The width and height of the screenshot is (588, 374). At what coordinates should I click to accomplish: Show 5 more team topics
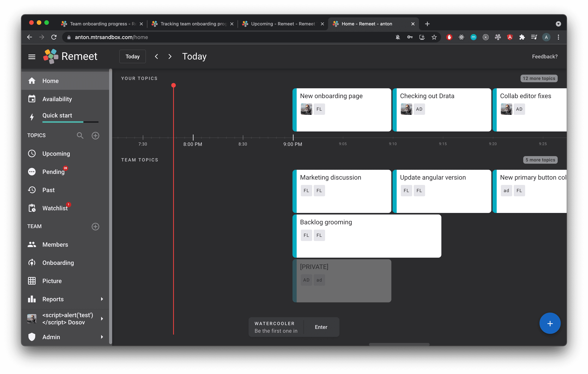540,160
